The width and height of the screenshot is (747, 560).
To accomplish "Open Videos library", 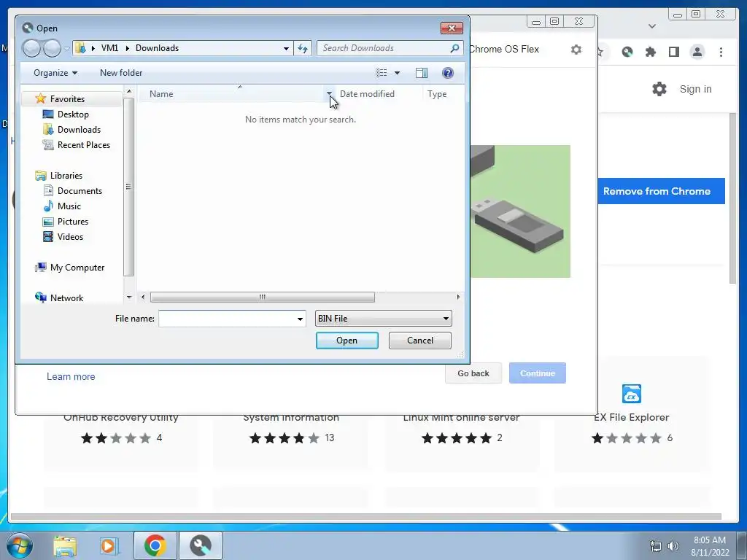I will [x=70, y=237].
